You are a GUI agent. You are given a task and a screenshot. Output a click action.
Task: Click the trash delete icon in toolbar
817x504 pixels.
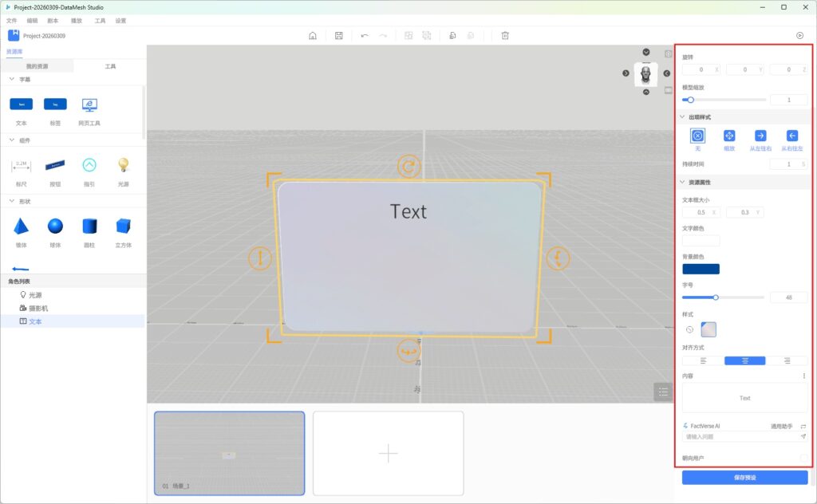(x=505, y=36)
